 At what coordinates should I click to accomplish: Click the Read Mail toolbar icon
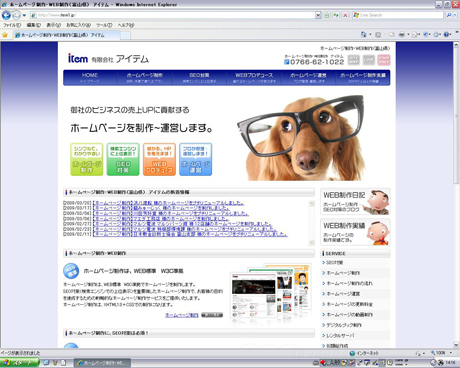click(x=391, y=35)
